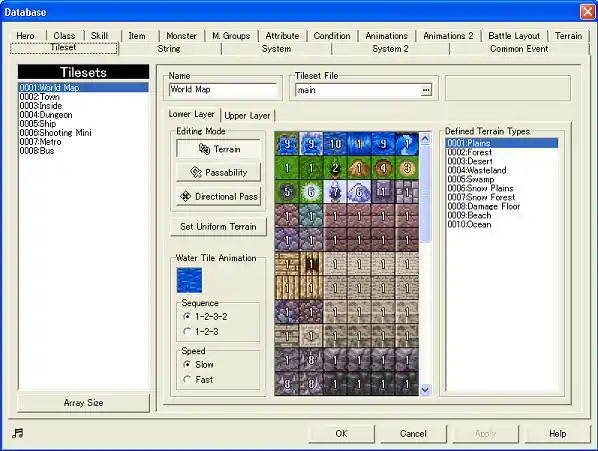Pick the ocean tile marked 10
The image size is (598, 451).
[335, 144]
